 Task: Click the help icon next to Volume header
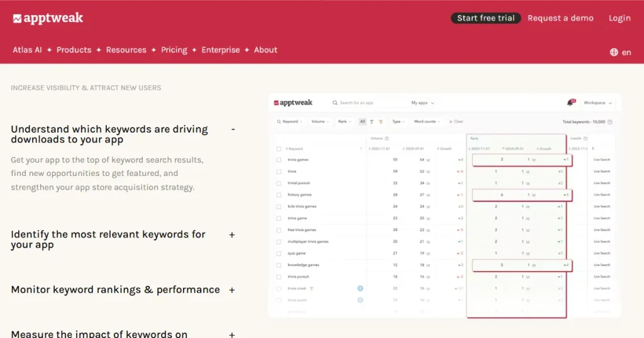pyautogui.click(x=387, y=139)
